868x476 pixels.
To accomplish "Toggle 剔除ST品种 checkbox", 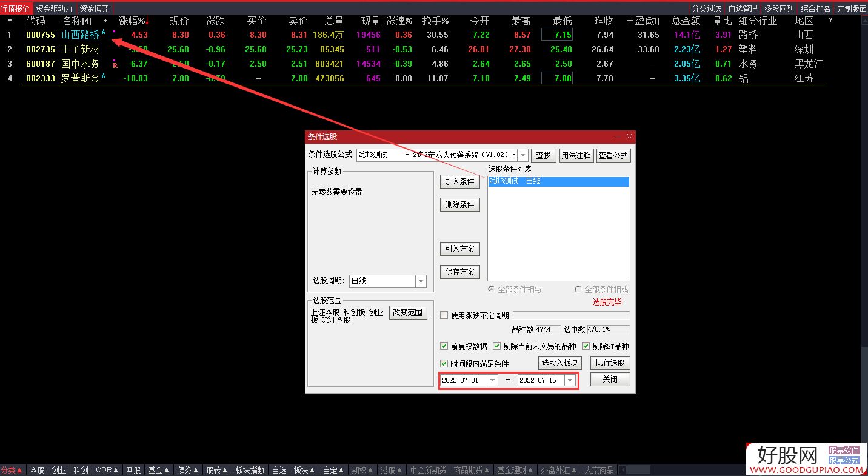I will click(586, 346).
